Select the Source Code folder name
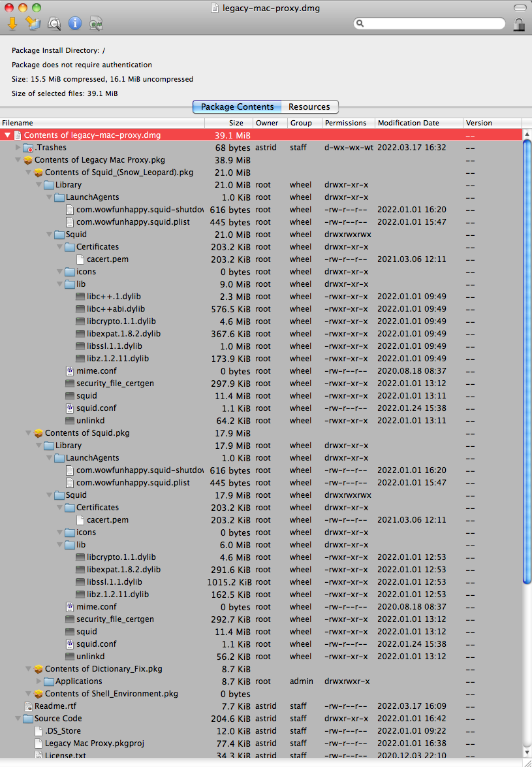 click(x=58, y=719)
